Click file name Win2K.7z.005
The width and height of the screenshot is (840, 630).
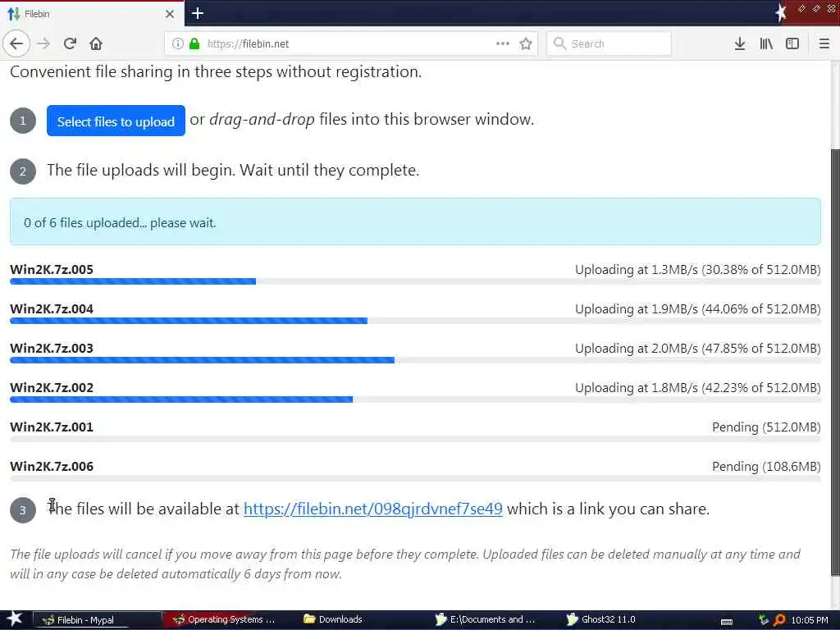tap(52, 269)
